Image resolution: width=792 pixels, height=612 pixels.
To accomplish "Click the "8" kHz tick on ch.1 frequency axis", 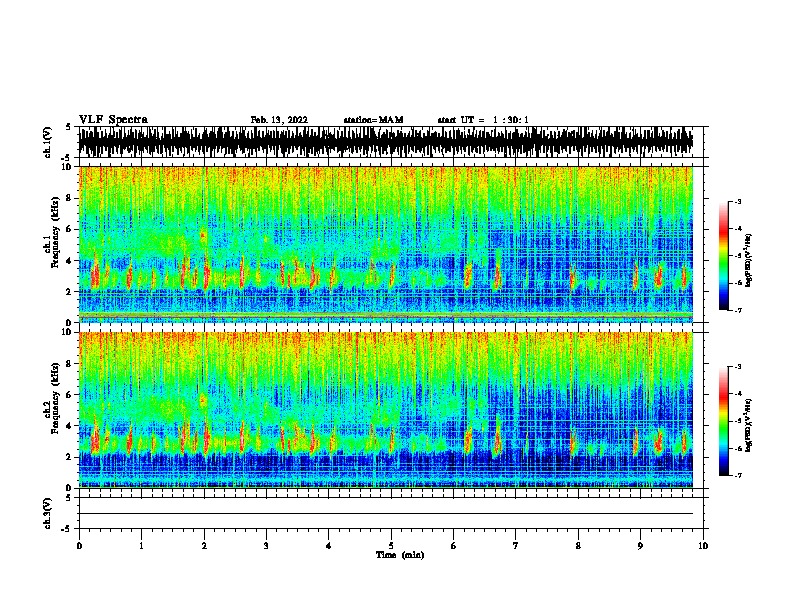I will coord(69,198).
